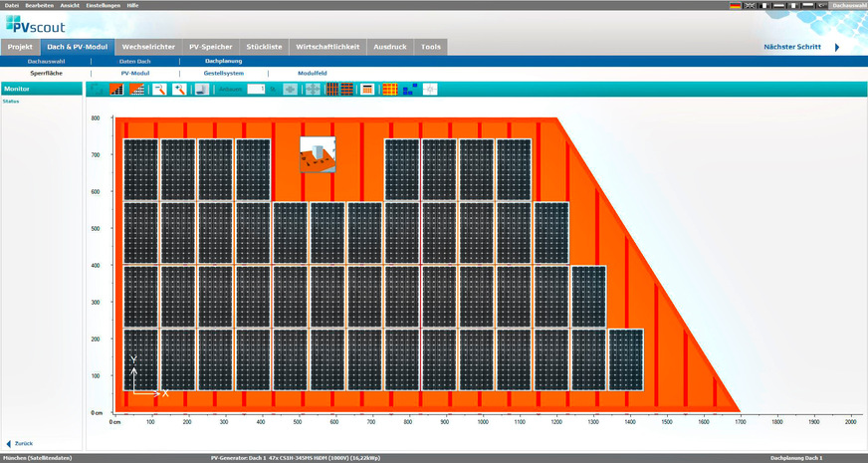Open the Einstellungen menu
This screenshot has width=868, height=463.
click(x=104, y=5)
